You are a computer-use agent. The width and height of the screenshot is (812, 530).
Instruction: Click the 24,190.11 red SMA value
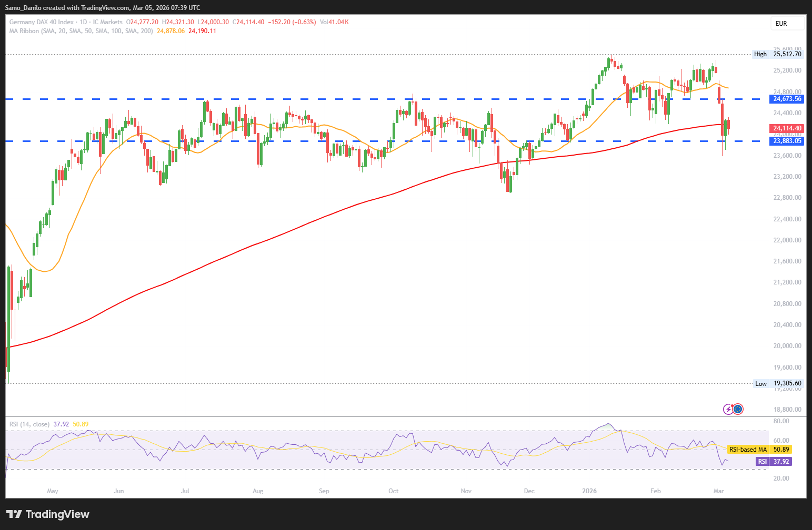(202, 31)
